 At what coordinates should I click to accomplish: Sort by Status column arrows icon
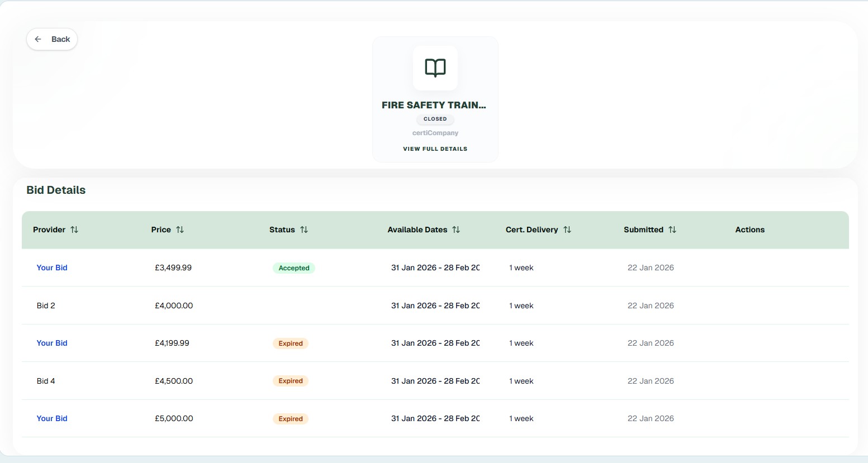[x=304, y=230]
